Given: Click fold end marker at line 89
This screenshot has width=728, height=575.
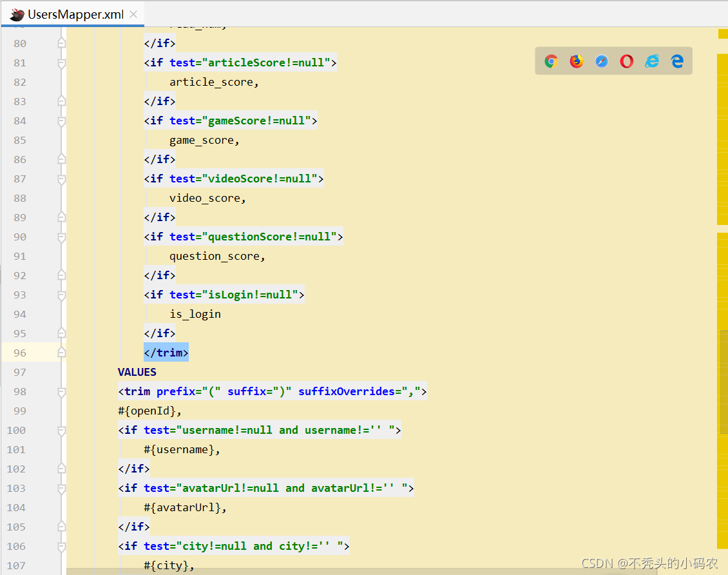Looking at the screenshot, I should click(x=61, y=217).
